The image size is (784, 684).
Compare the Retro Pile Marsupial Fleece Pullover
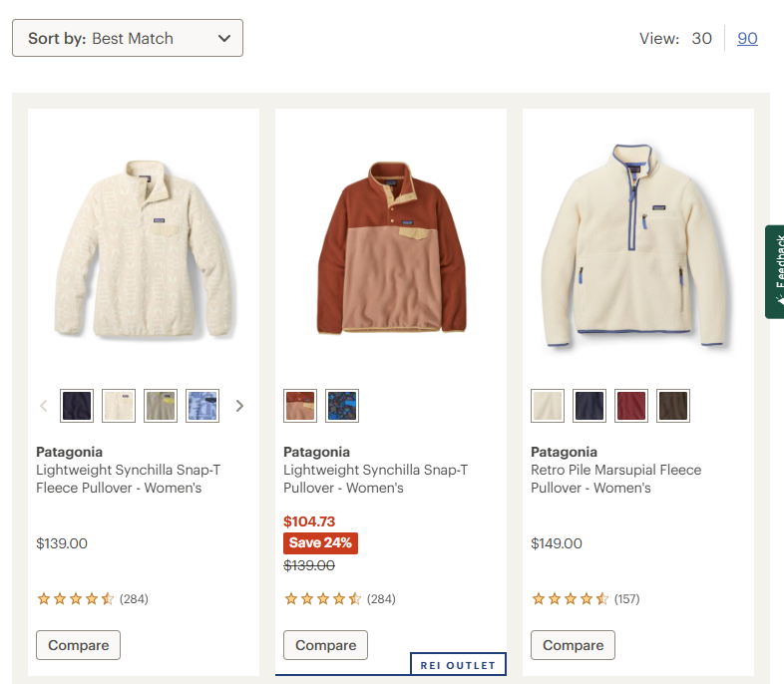573,645
